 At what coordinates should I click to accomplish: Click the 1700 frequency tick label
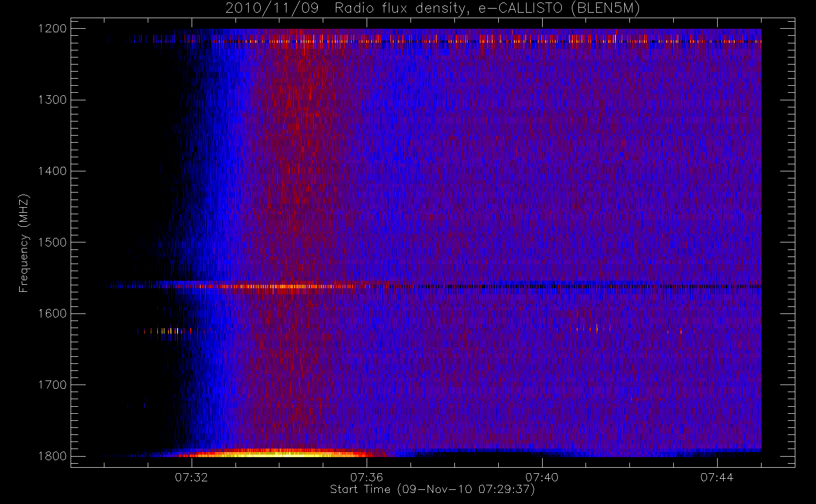52,385
